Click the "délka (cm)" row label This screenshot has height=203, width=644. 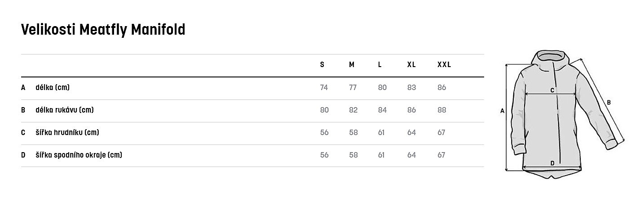pos(53,87)
